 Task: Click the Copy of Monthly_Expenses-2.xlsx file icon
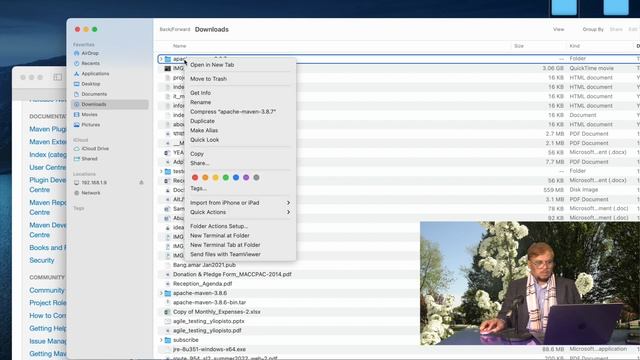[x=167, y=312]
